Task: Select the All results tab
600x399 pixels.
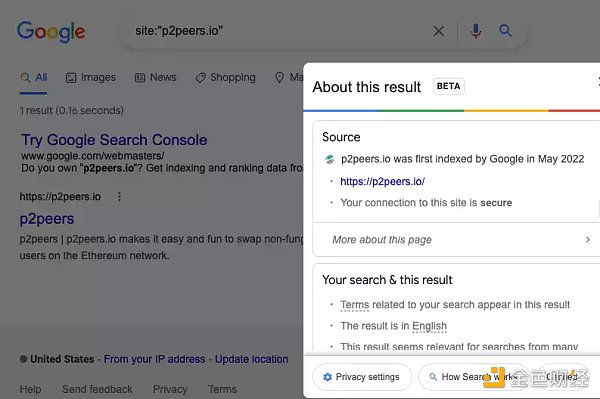Action: click(x=34, y=78)
